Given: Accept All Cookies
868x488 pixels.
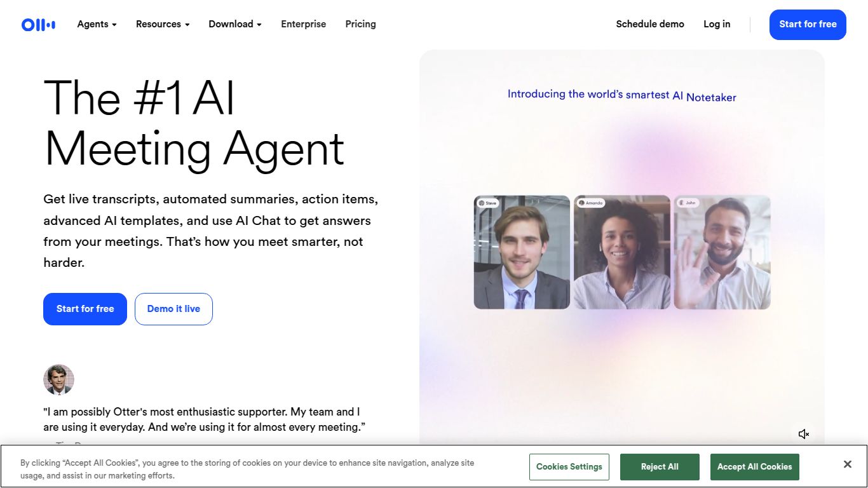Looking at the screenshot, I should point(754,467).
